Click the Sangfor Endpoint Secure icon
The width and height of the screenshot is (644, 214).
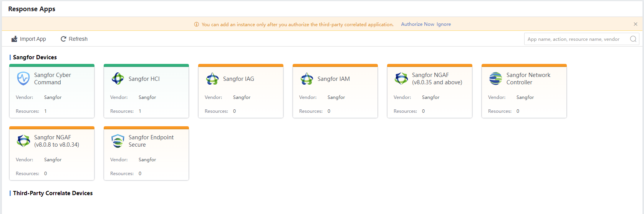tap(118, 141)
